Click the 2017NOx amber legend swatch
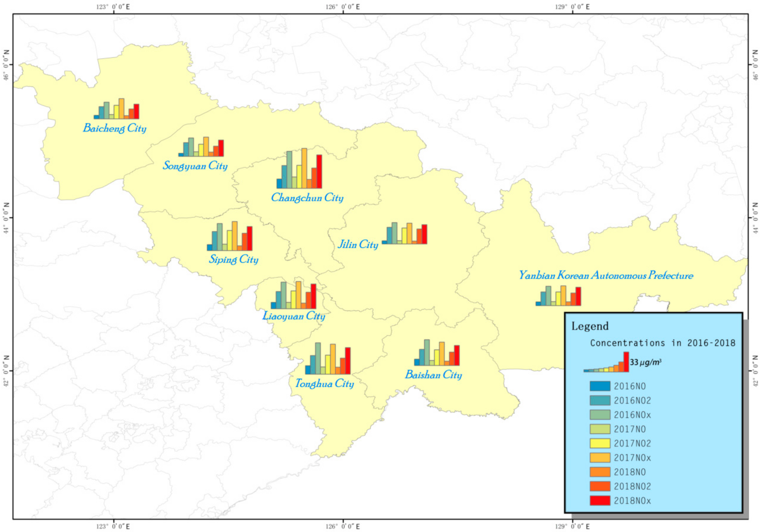 (600, 457)
